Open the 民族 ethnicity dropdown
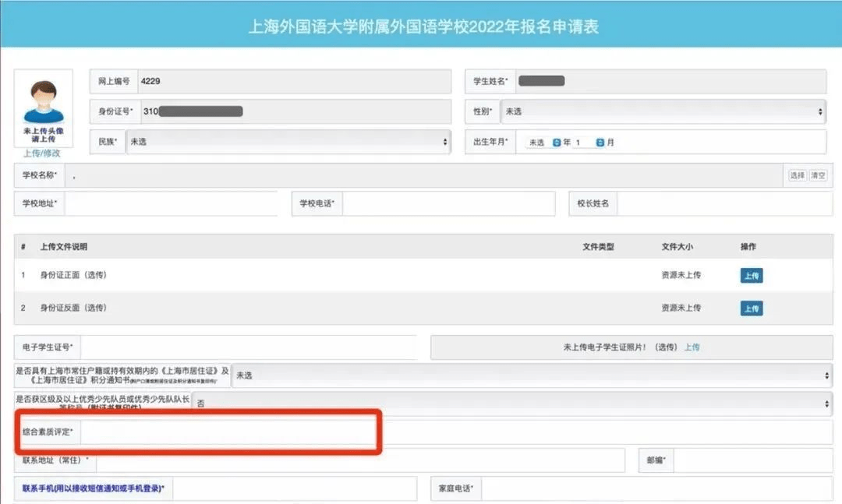Viewport: 842px width, 504px height. (288, 142)
